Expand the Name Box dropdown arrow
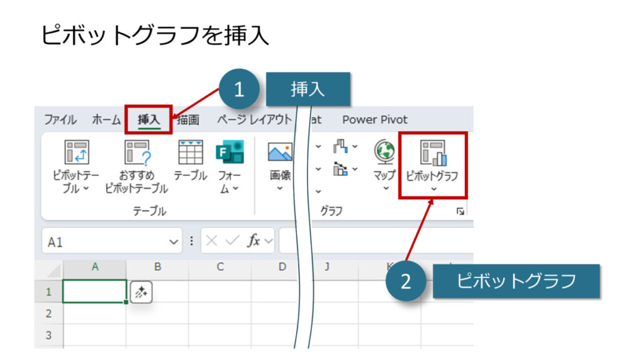Image resolution: width=644 pixels, height=362 pixels. (174, 241)
